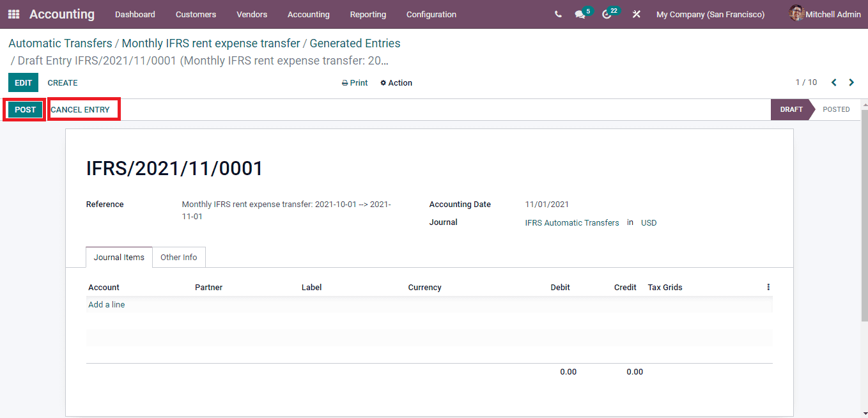Open messages with 5 unread conversations
868x418 pixels.
[580, 14]
